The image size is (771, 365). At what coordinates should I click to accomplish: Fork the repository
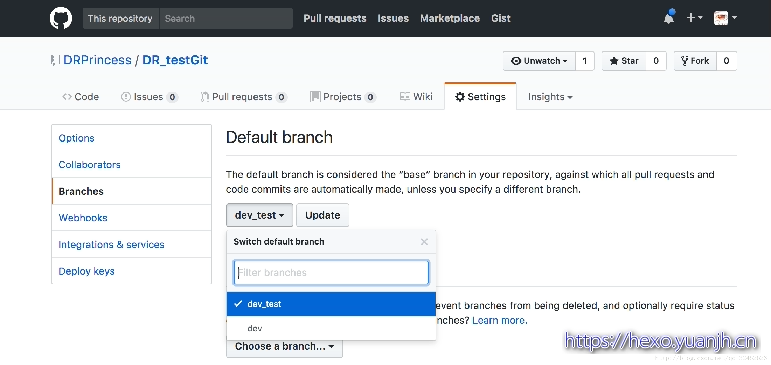(x=695, y=61)
